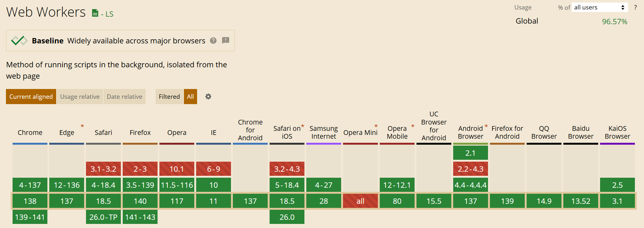
Task: Click the LS specification link
Action: click(109, 14)
